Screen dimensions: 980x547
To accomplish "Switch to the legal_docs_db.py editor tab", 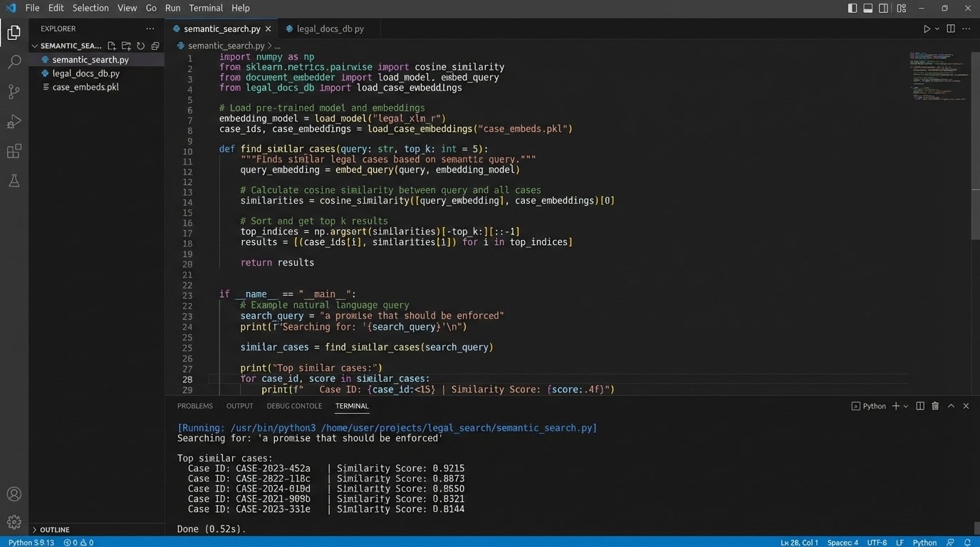I will coord(330,29).
